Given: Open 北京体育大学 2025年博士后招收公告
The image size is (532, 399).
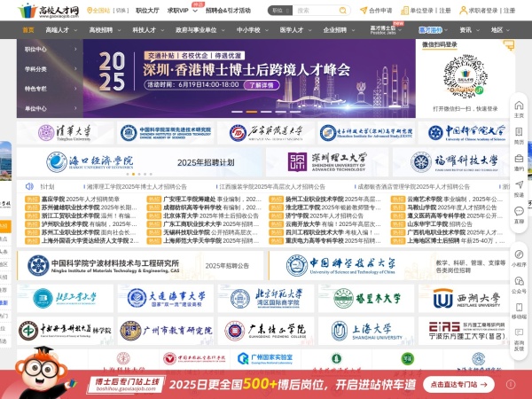Looking at the screenshot, I should [211, 215].
